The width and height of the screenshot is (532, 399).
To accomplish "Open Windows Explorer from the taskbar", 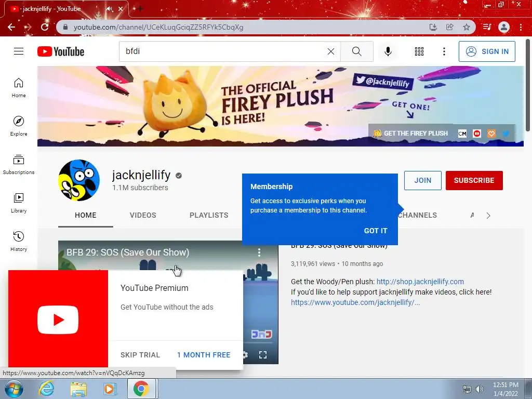I will [78, 389].
